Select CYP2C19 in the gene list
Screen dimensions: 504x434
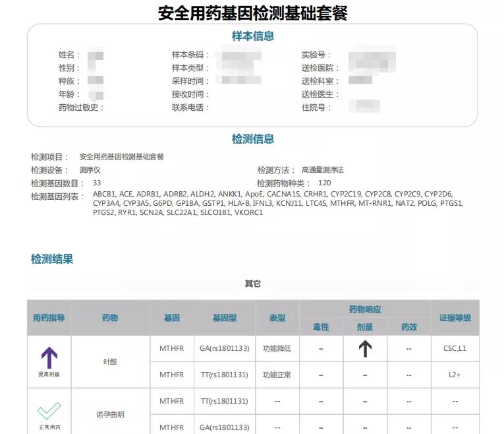click(345, 195)
